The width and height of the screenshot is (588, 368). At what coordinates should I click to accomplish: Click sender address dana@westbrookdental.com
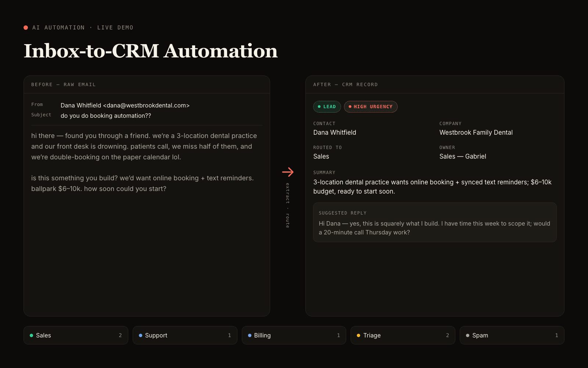(x=146, y=105)
